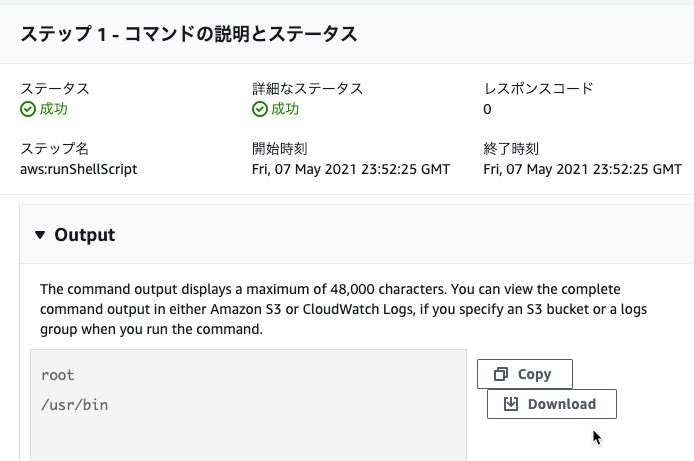Click the aws:runShellScript step name

point(79,169)
